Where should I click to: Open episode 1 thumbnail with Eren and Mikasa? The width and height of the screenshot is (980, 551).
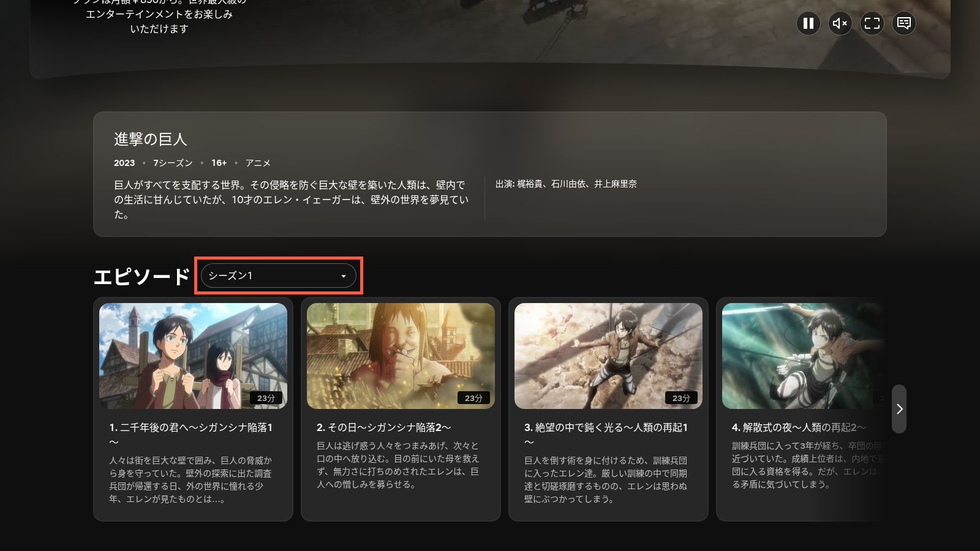click(x=193, y=356)
